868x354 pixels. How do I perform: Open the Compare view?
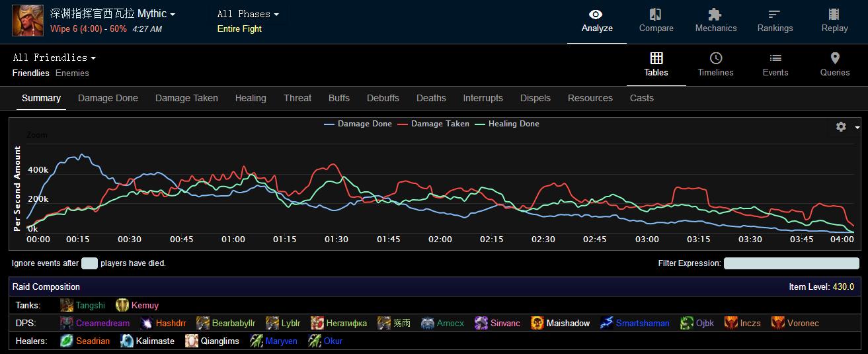click(656, 21)
